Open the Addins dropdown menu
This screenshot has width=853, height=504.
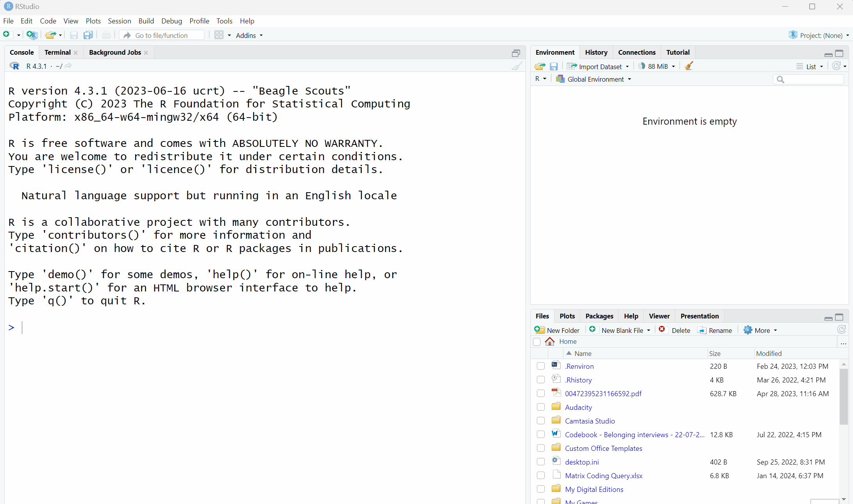point(250,35)
